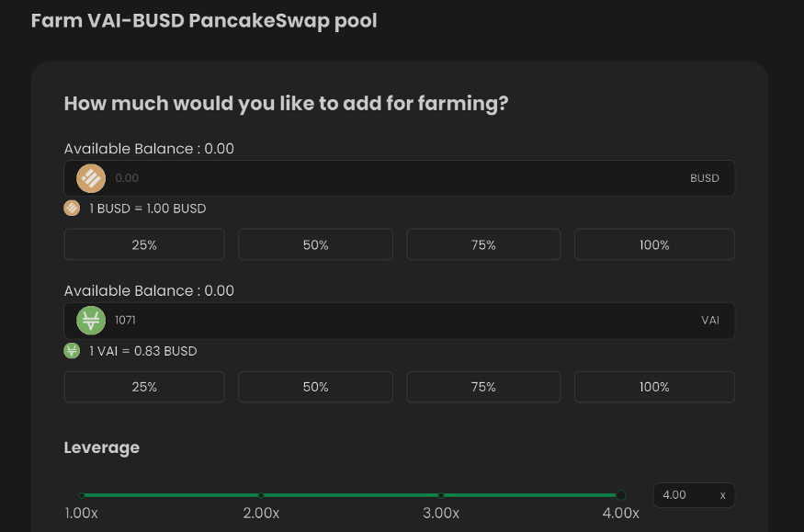Set leverage slider to 1.00x mark
The width and height of the screenshot is (804, 532).
[x=82, y=495]
